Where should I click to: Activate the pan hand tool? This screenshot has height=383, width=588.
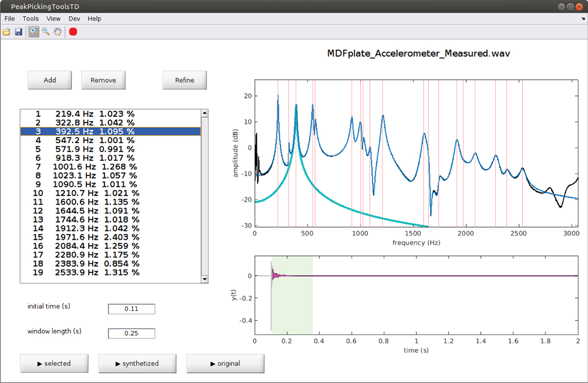click(x=58, y=32)
